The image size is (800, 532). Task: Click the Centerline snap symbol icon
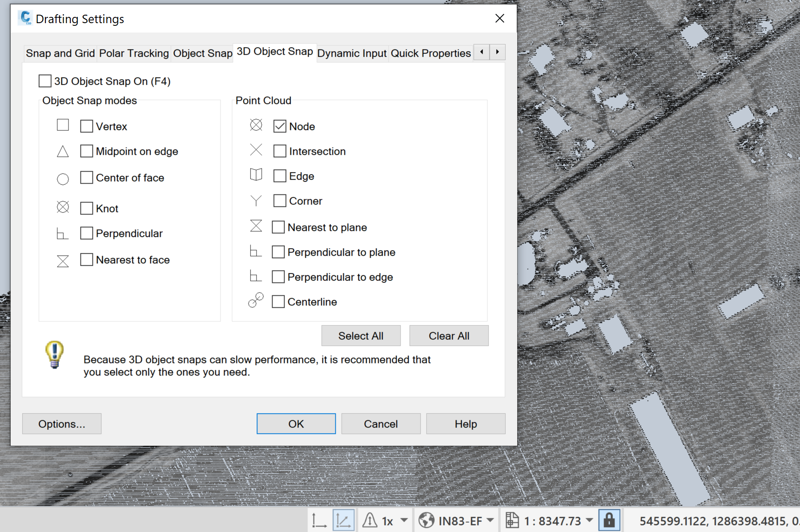coord(255,301)
